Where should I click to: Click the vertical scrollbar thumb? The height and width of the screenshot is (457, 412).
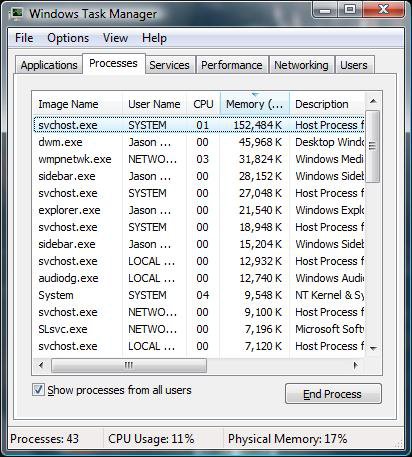tap(373, 146)
